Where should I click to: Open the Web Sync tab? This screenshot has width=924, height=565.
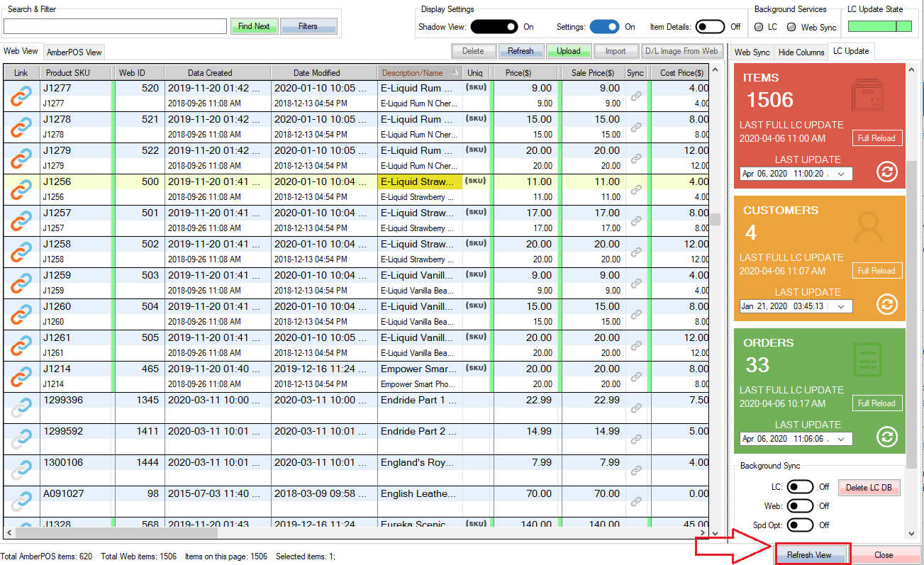point(752,52)
